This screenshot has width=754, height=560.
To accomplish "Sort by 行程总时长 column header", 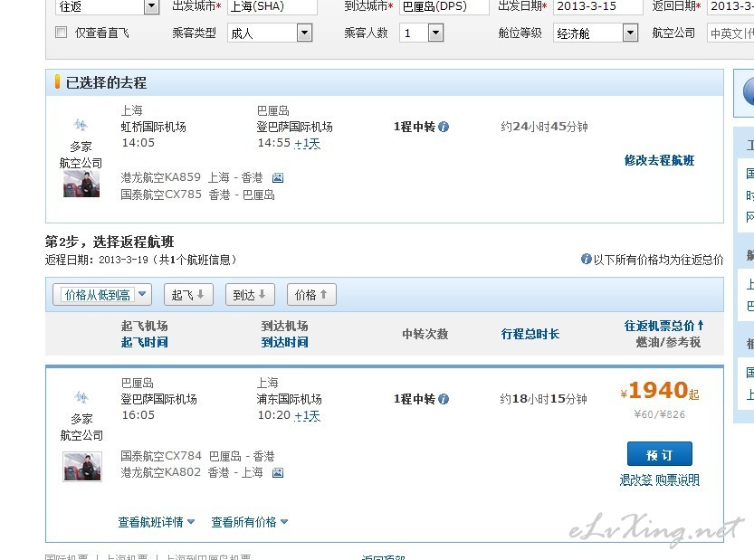I will (x=530, y=334).
